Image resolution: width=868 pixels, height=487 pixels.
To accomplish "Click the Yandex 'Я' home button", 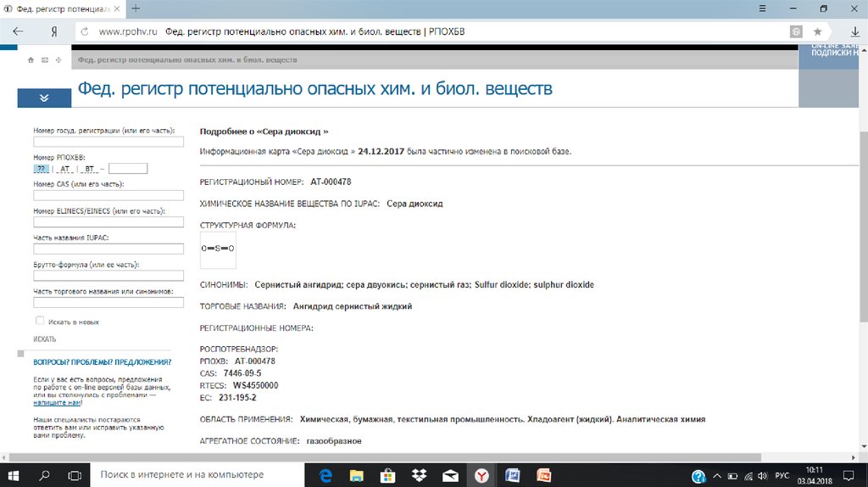I will click(53, 31).
